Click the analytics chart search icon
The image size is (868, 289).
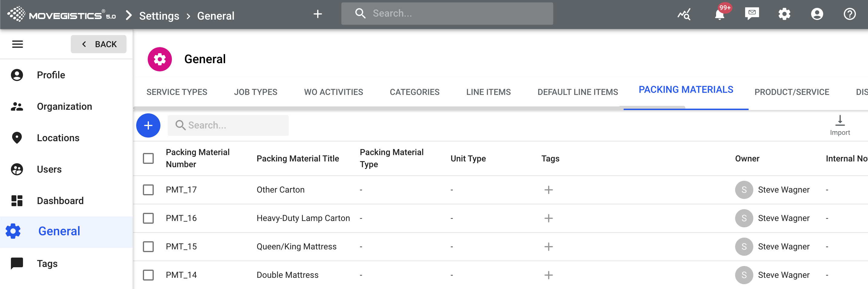(684, 14)
